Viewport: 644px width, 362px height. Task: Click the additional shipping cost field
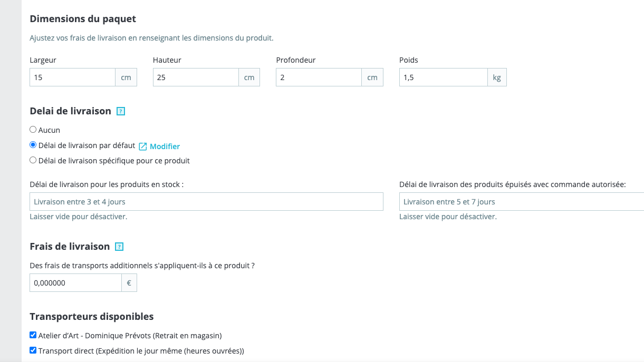75,283
